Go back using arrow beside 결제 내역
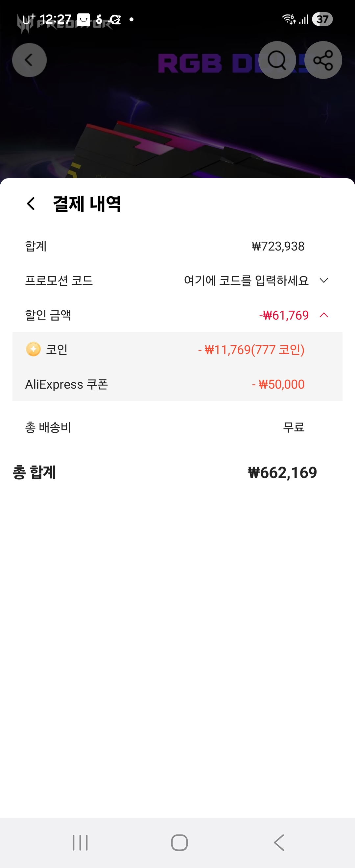This screenshot has width=355, height=868. [31, 204]
